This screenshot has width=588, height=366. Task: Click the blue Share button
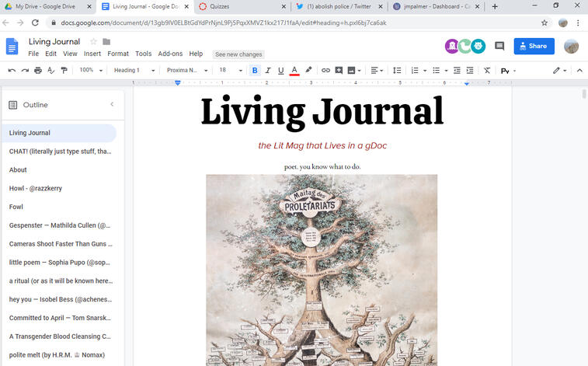coord(534,46)
